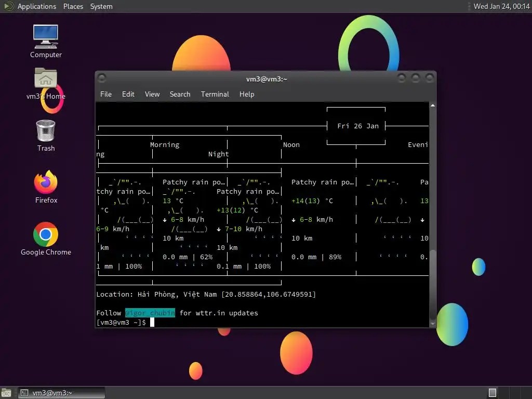Image resolution: width=532 pixels, height=399 pixels.
Task: Click the 'Night' column heading text
Action: click(x=219, y=154)
